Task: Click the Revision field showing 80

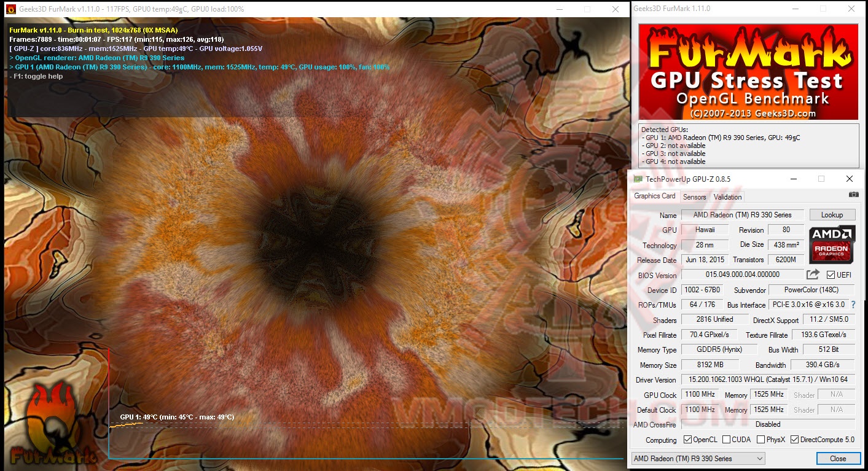Action: (x=786, y=230)
